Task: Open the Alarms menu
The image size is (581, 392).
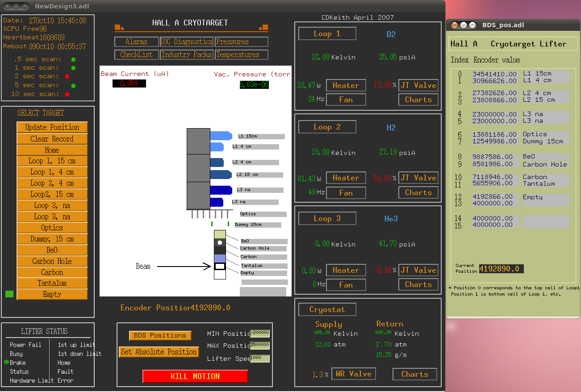Action: coord(137,42)
